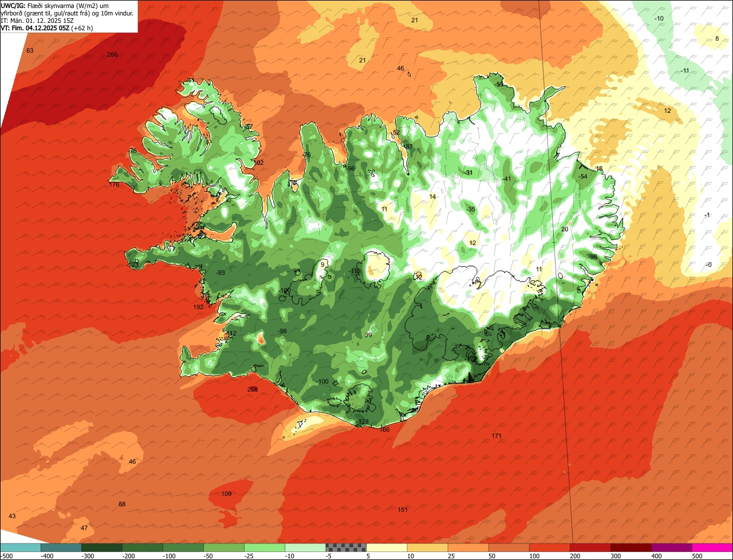
Task: Click the legend swatch between 10 and 25
Action: pos(427,547)
